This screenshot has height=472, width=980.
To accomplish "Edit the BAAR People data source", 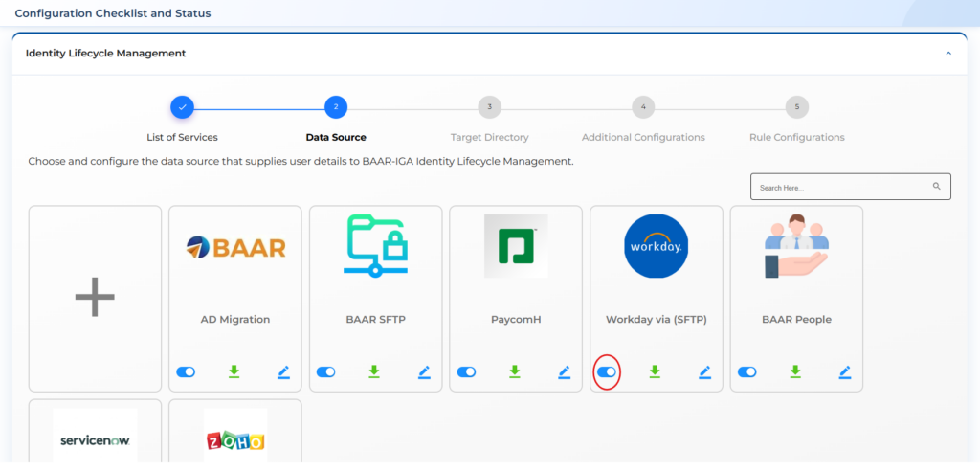I will click(x=845, y=372).
